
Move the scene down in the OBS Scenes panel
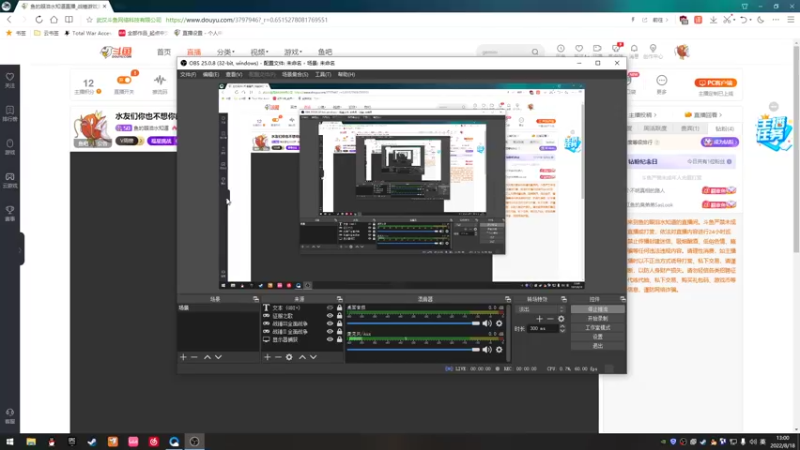tap(218, 357)
